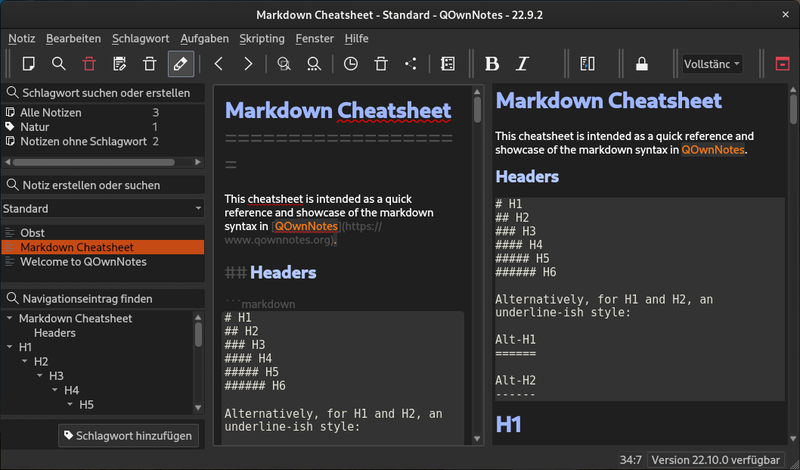
Task: Open the Notiz menu
Action: (x=21, y=39)
